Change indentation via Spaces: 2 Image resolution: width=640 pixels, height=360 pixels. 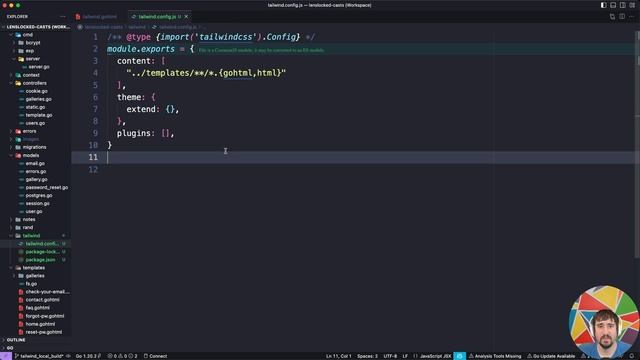pyautogui.click(x=367, y=356)
